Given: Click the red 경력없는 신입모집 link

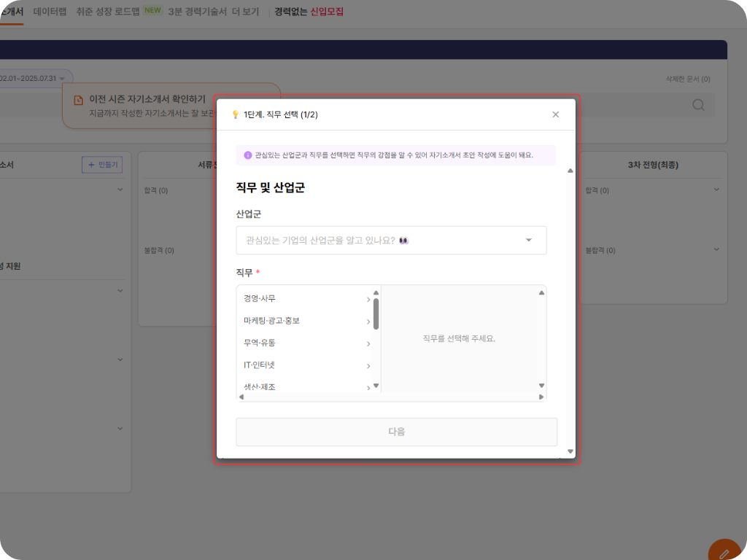Looking at the screenshot, I should pyautogui.click(x=309, y=11).
